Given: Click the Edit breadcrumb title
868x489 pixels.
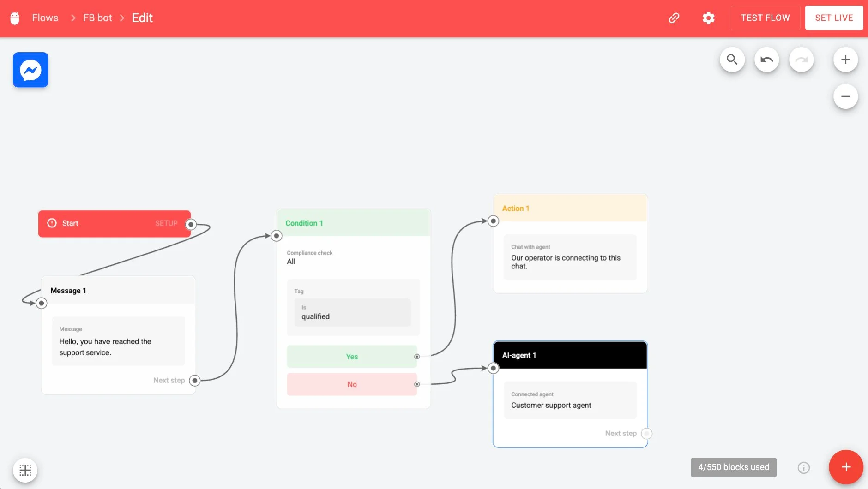Looking at the screenshot, I should pyautogui.click(x=142, y=18).
